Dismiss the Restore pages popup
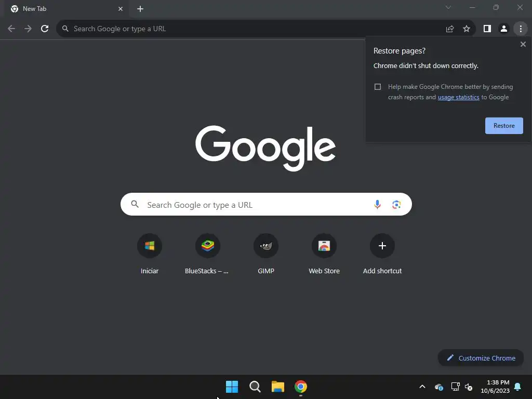Viewport: 532px width, 399px height. coord(523,44)
